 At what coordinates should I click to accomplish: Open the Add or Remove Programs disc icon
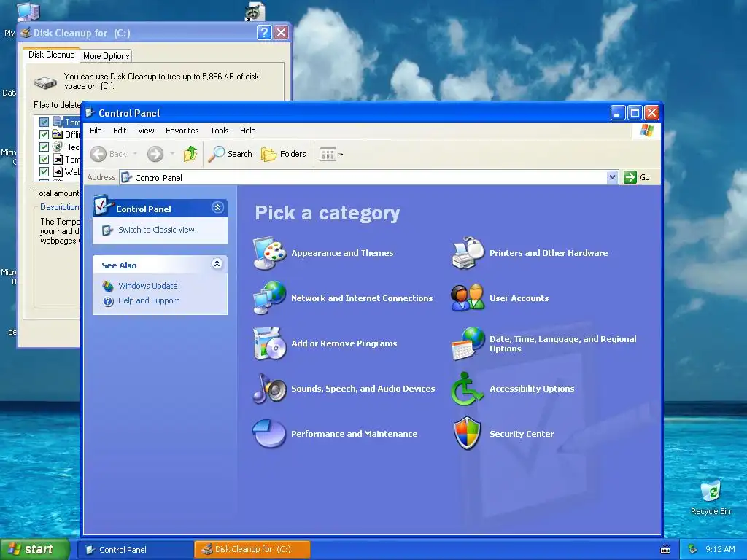click(270, 343)
